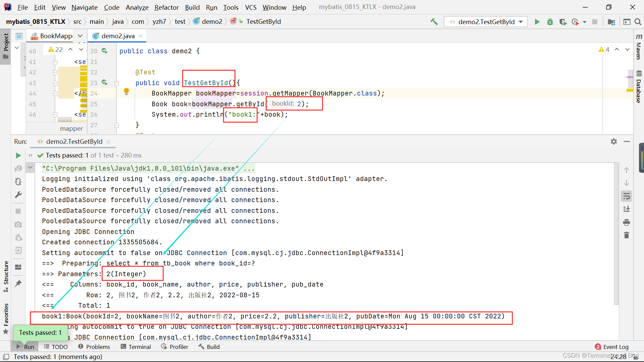Open the Profiler tab

point(175,347)
